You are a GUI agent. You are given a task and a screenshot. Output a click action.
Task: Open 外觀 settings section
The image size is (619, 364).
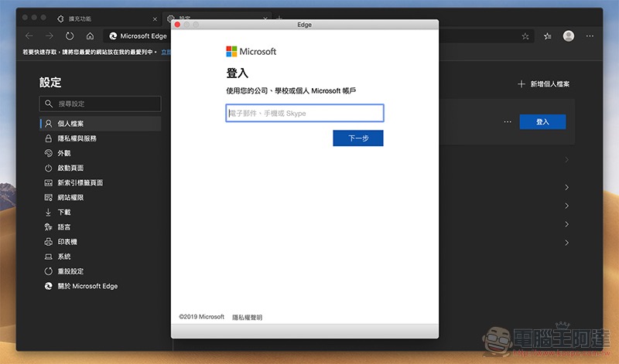(x=65, y=153)
